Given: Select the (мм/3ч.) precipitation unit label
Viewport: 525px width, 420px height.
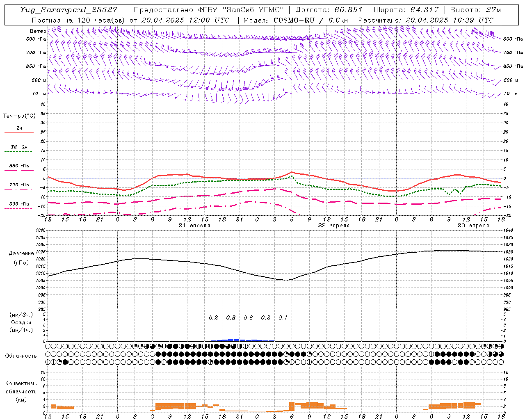Looking at the screenshot, I should pyautogui.click(x=21, y=315).
